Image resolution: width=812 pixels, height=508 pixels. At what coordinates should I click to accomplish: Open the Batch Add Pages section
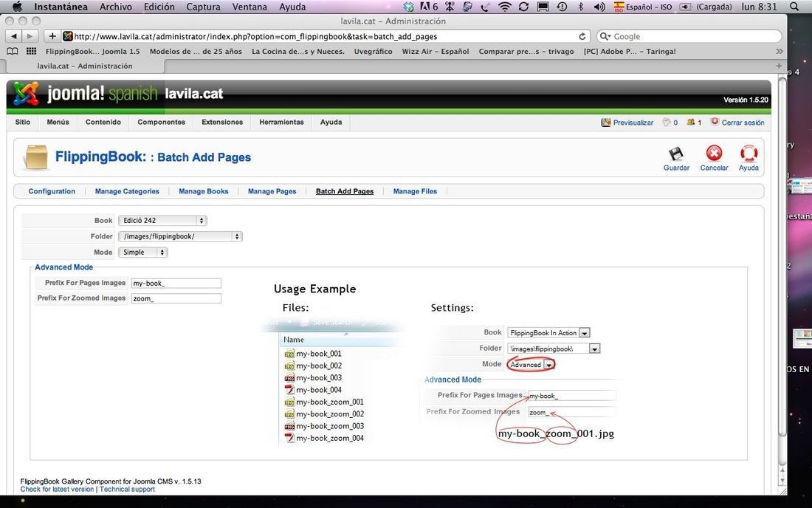pyautogui.click(x=345, y=191)
